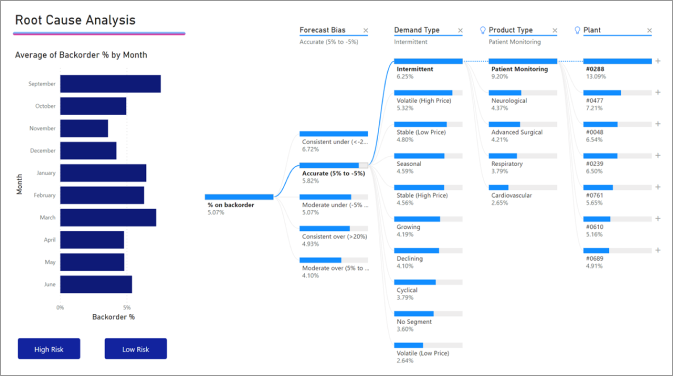Click the Low Risk button
Screen dimensions: 673x376
[136, 349]
